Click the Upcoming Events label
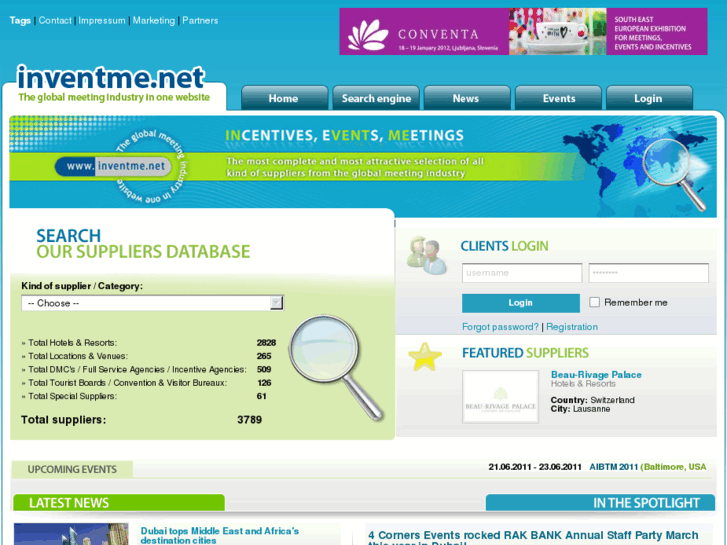The width and height of the screenshot is (727, 545). [x=72, y=469]
